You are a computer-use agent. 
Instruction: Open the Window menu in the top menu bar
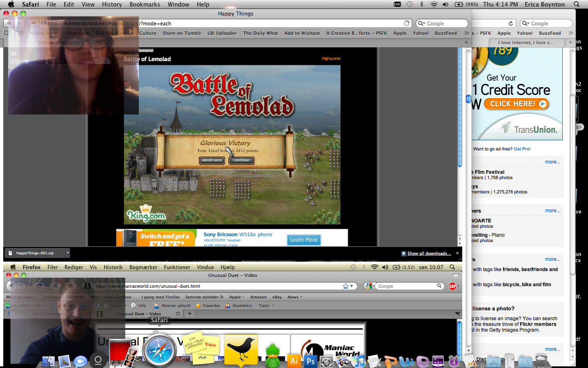178,4
